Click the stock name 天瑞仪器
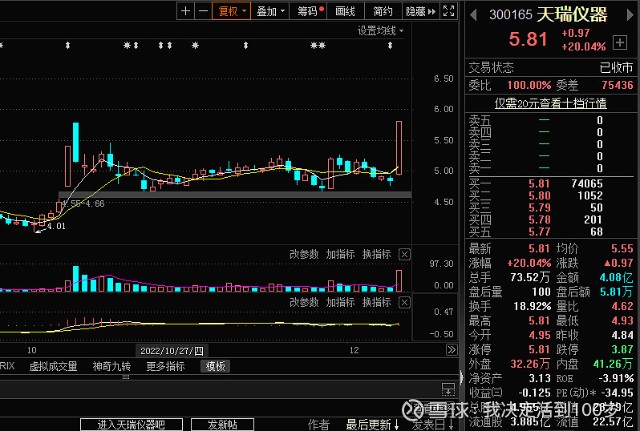640x431 pixels. tap(571, 15)
